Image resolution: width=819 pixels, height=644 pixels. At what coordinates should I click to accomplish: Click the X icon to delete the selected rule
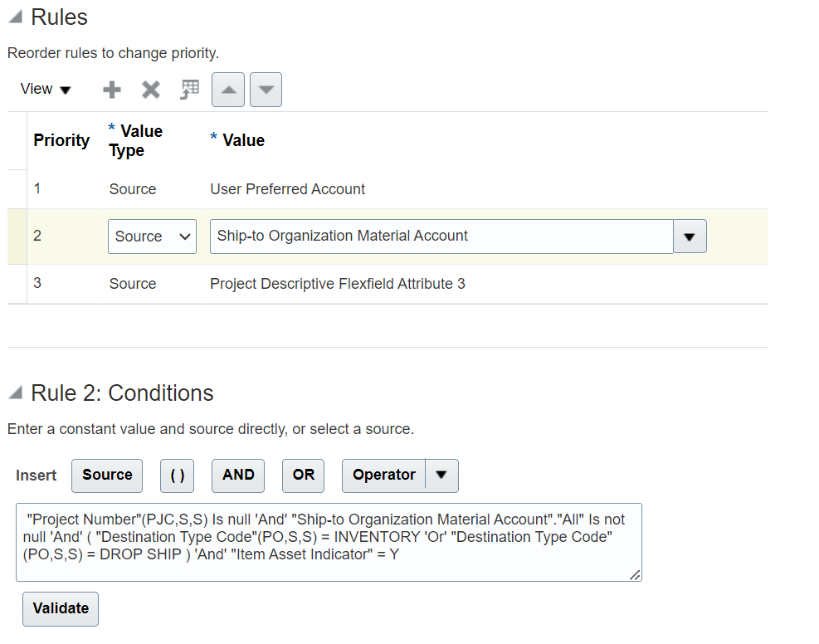coord(151,90)
